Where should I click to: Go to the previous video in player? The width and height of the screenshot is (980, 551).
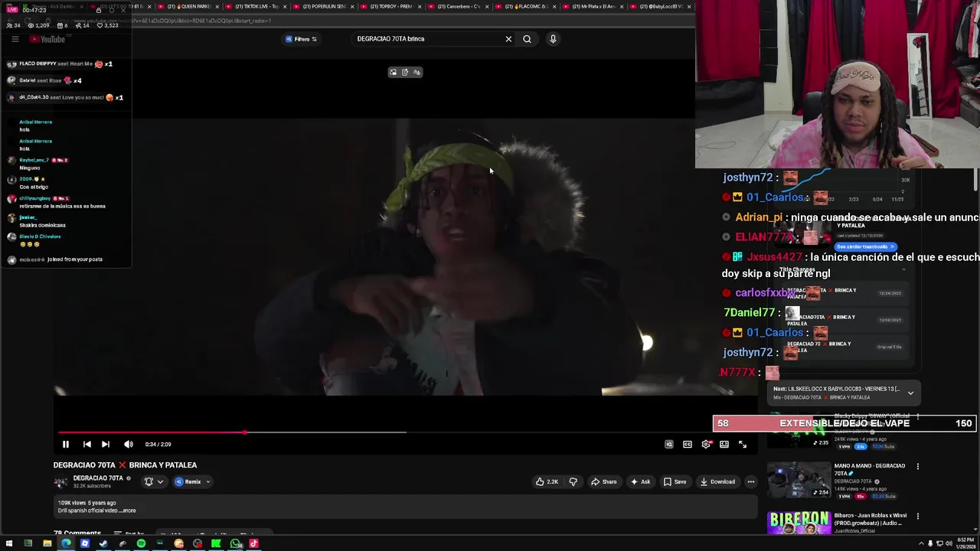[87, 444]
